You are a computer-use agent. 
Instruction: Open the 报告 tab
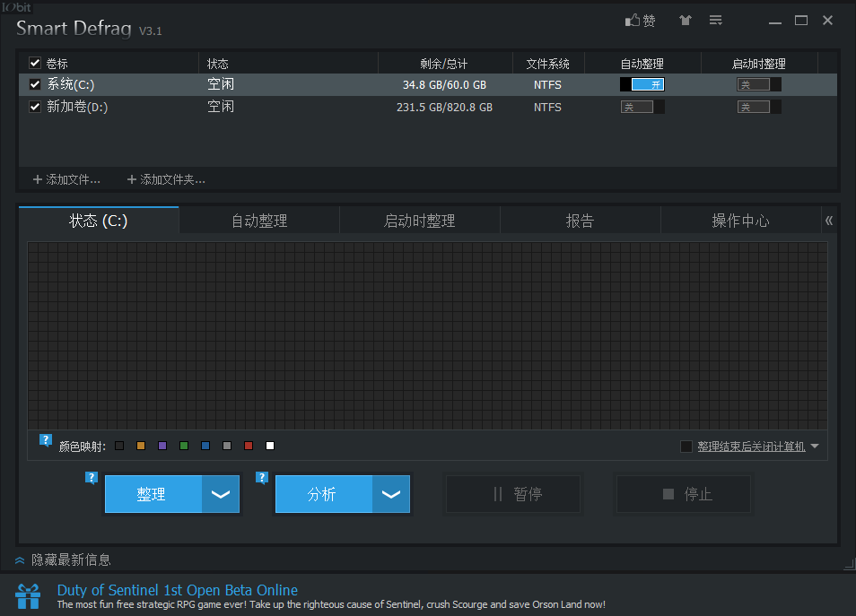click(580, 221)
